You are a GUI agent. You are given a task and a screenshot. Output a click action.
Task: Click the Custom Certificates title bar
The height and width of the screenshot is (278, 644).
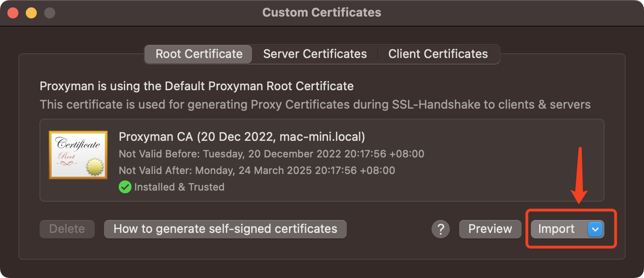click(x=322, y=12)
